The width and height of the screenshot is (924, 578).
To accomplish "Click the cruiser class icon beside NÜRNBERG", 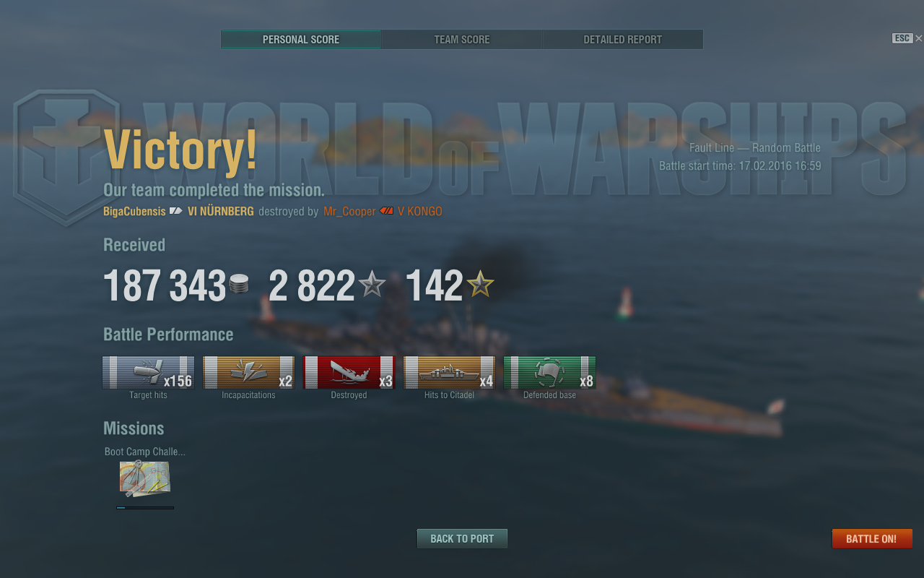I will pos(176,212).
